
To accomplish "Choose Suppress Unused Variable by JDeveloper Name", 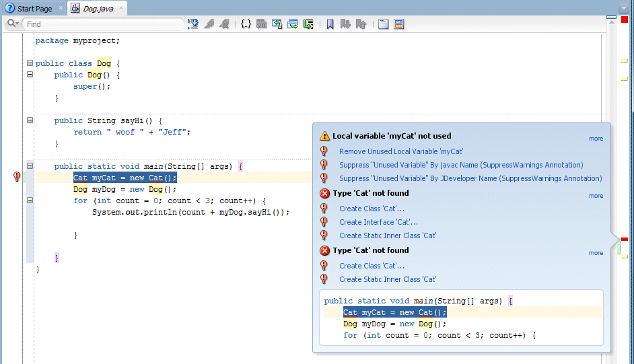I will 470,178.
